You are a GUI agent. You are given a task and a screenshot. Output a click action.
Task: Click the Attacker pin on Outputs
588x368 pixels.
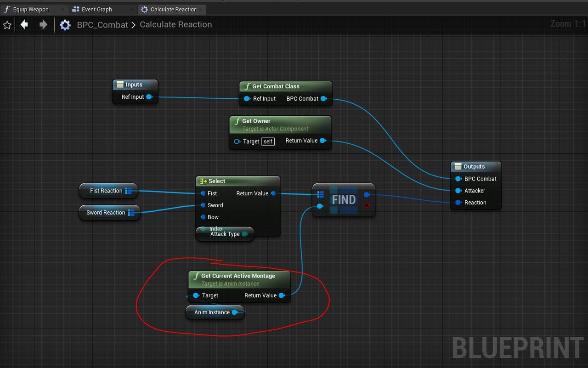[x=458, y=191]
